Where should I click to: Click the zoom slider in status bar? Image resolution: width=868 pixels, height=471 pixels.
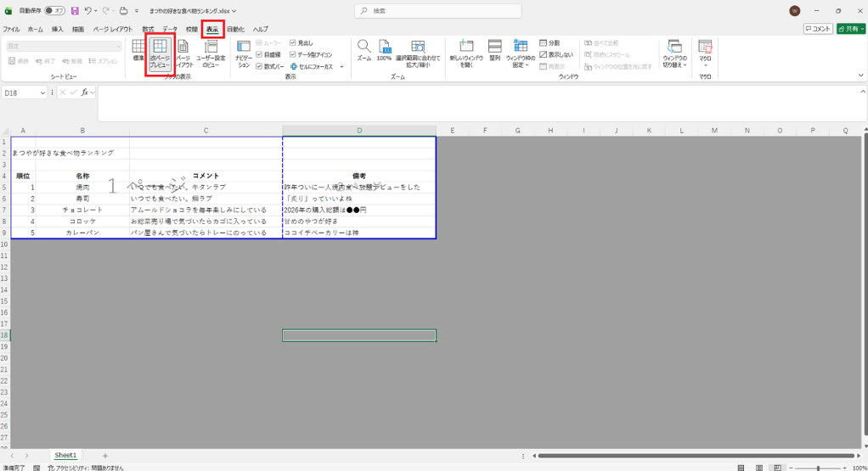tap(817, 468)
